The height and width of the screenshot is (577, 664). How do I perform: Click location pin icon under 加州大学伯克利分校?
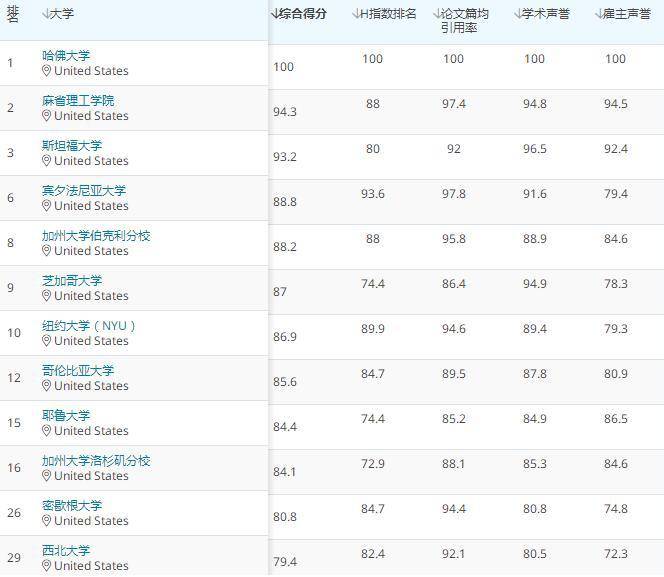47,251
